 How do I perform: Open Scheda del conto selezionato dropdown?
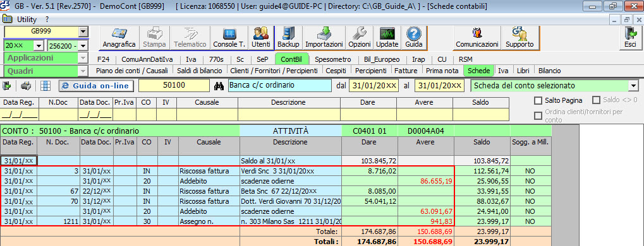(634, 86)
